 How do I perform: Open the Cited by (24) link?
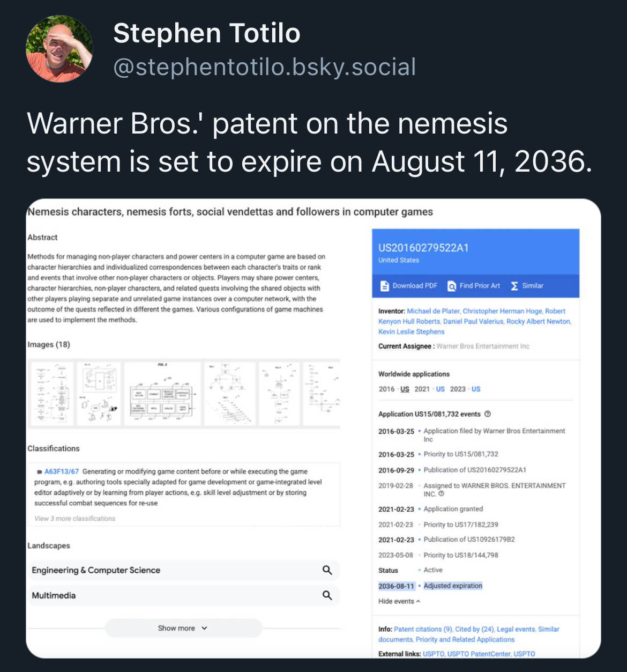(x=474, y=629)
